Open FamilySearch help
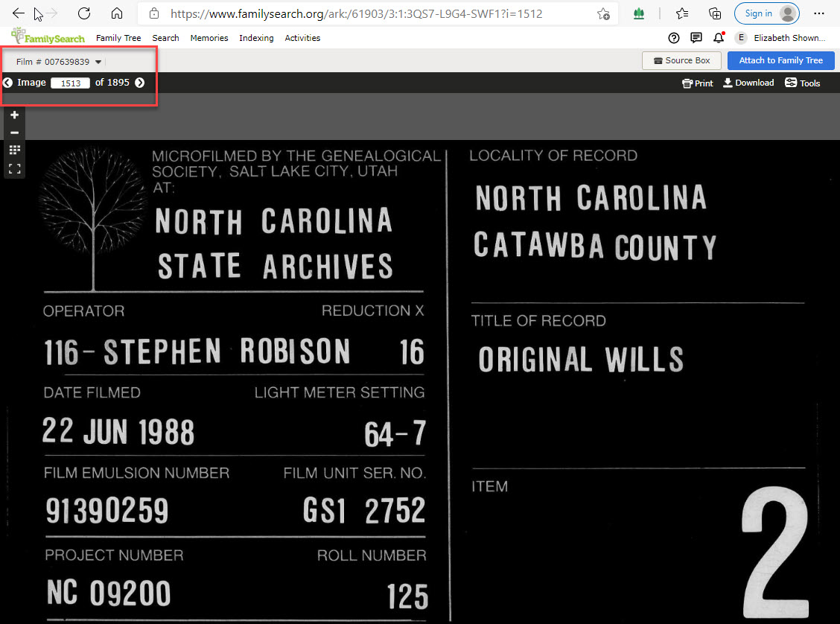Viewport: 840px width, 624px height. point(673,38)
